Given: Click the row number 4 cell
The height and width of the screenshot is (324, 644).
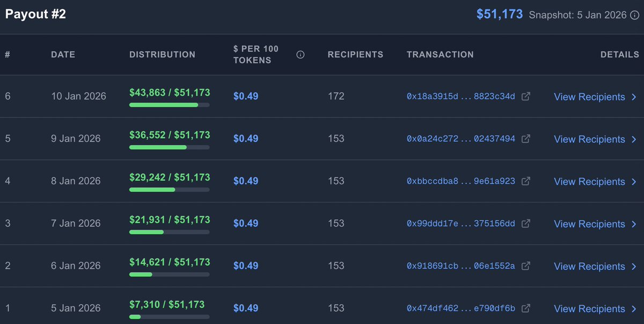Looking at the screenshot, I should click(x=8, y=181).
